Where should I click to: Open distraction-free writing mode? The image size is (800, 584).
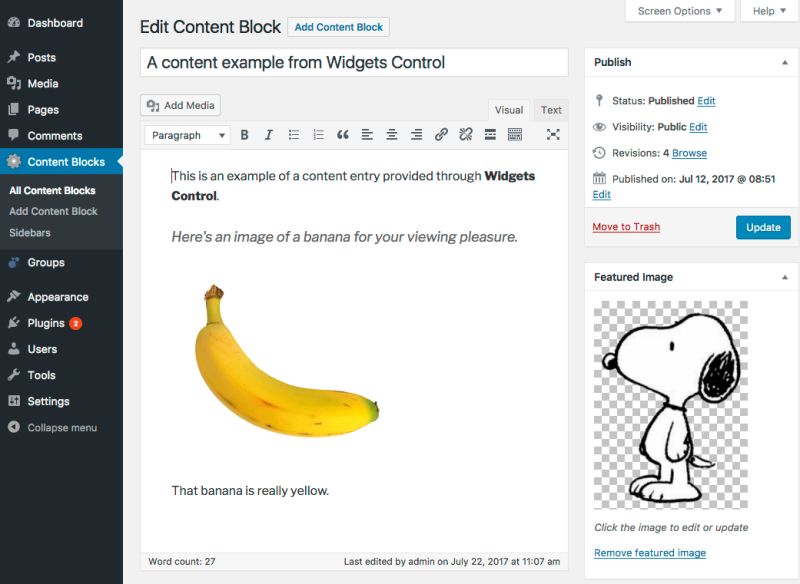554,133
